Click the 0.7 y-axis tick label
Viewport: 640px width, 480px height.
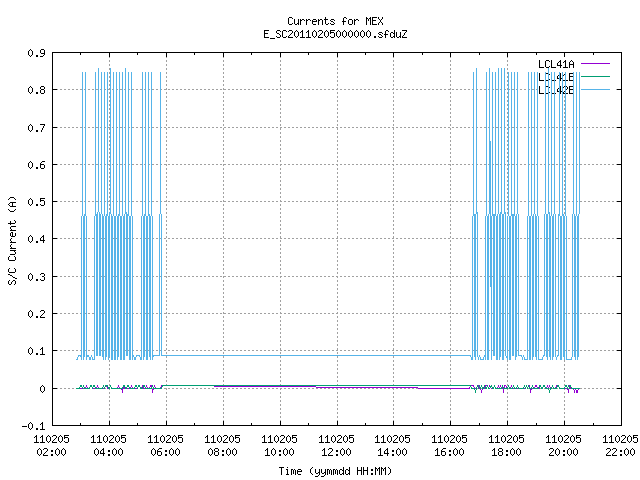pos(36,128)
